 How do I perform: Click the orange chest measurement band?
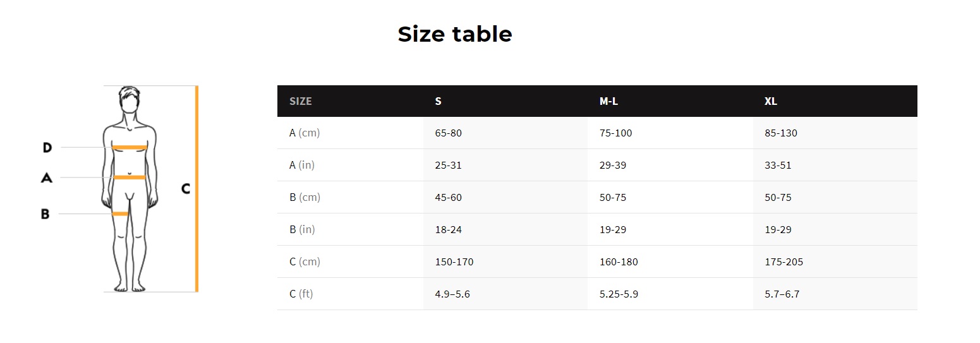tap(130, 148)
